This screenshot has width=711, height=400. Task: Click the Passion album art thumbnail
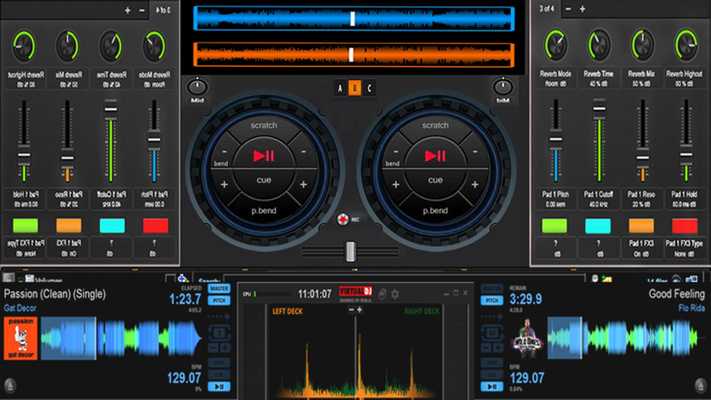20,338
